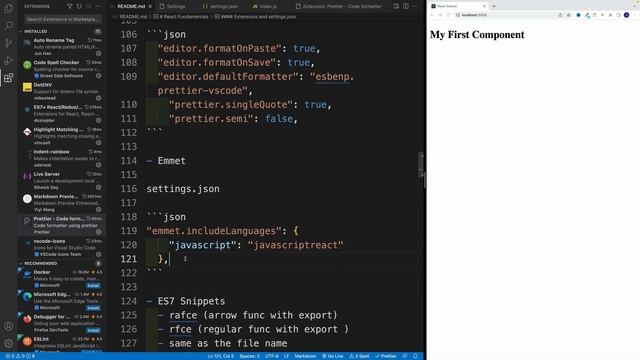The image size is (640, 360).
Task: Click LF end-of-line setting in status bar
Action: (287, 356)
